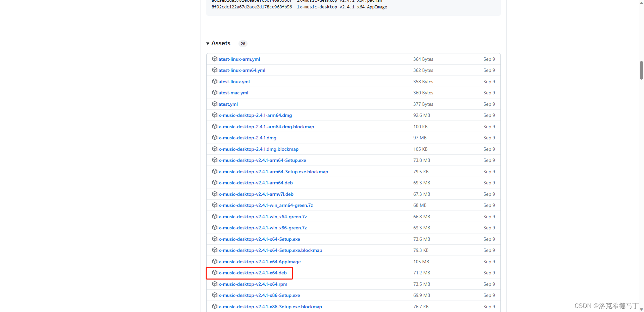The image size is (644, 312).
Task: Download v2.4.1-win_arm64-green.7z archive
Action: tap(265, 205)
